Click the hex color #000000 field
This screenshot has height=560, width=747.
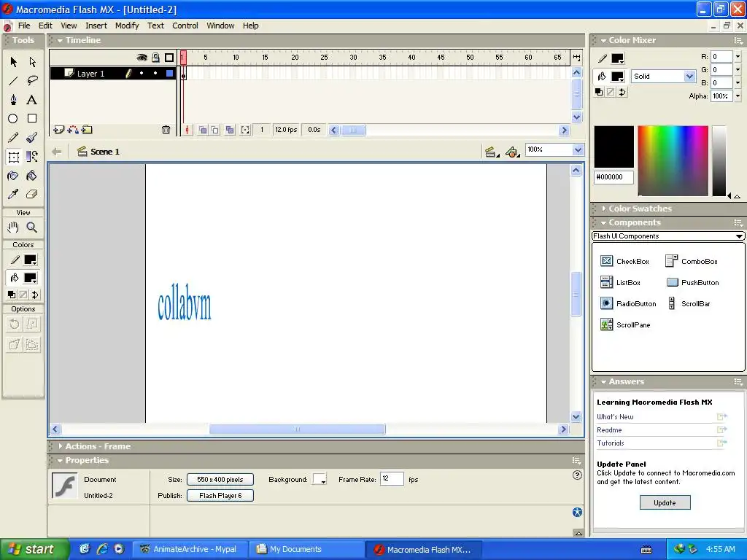614,177
